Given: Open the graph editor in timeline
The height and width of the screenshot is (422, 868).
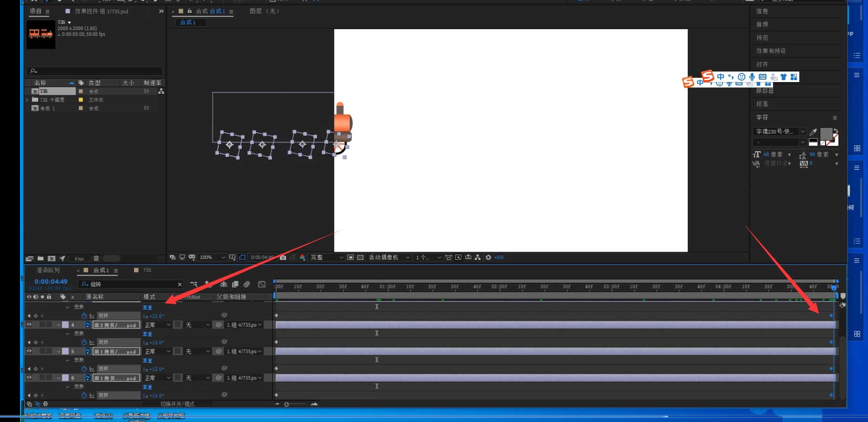Looking at the screenshot, I should coord(262,284).
